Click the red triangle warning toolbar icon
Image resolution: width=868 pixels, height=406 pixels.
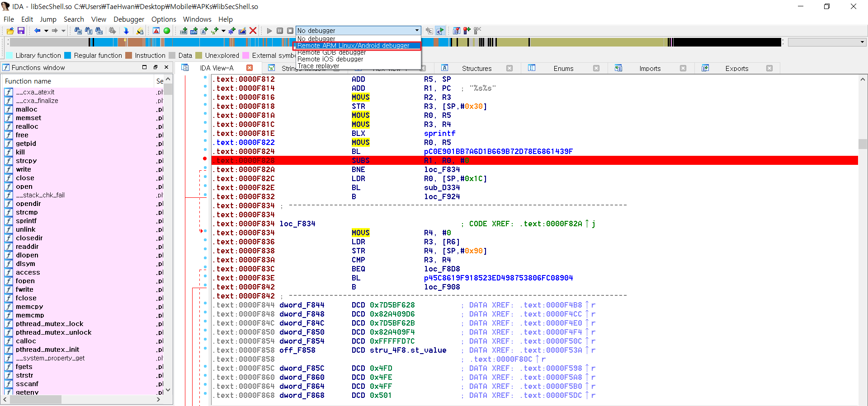pos(156,31)
